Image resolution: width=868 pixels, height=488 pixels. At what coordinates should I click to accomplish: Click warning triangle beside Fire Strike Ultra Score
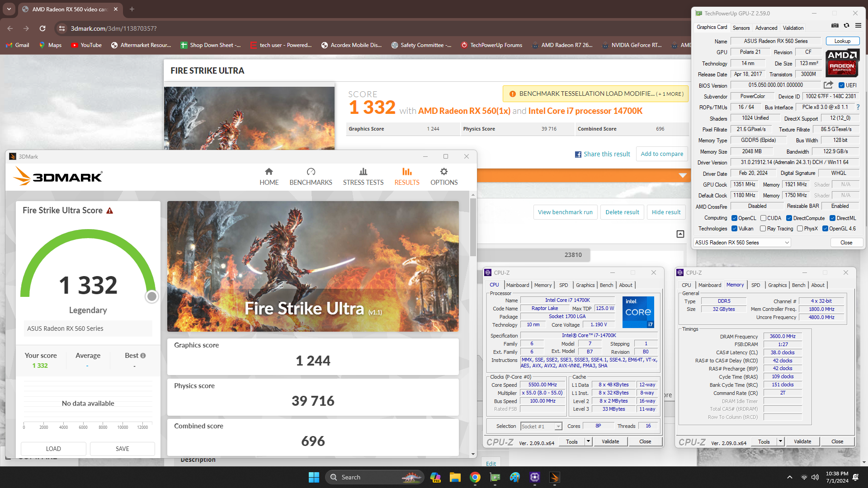tap(109, 211)
